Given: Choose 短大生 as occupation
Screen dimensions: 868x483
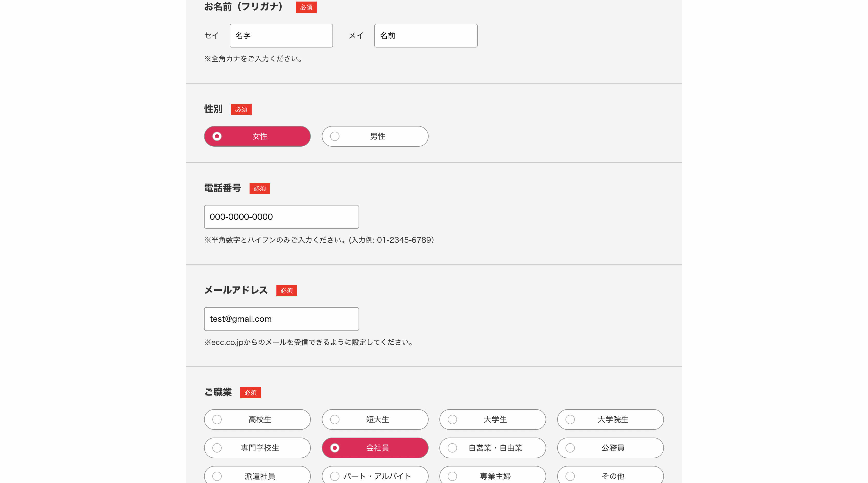Looking at the screenshot, I should tap(375, 419).
